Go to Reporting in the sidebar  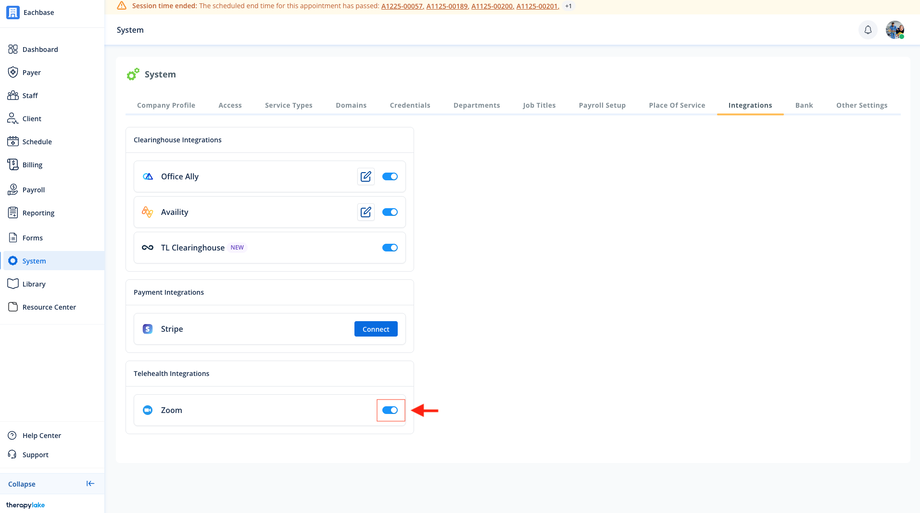[x=38, y=213]
